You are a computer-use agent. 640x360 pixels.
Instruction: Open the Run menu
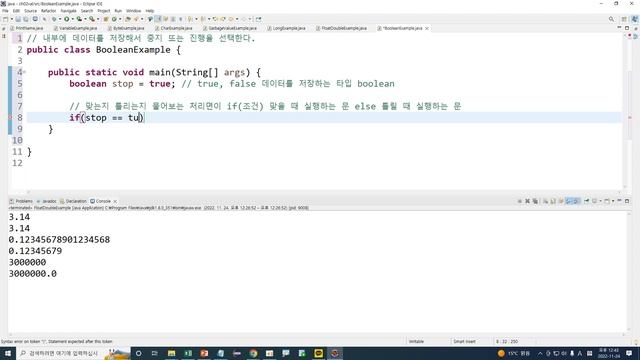[x=118, y=11]
